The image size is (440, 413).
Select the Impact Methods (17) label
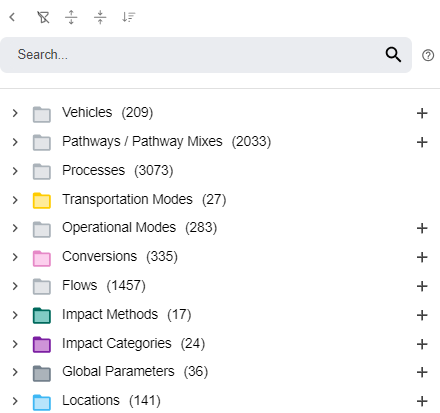point(127,315)
